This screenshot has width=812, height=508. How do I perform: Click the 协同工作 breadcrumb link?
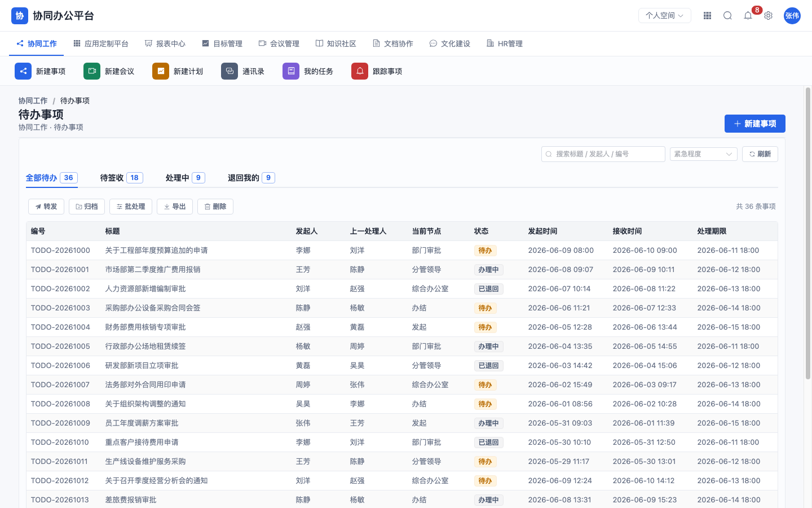(x=33, y=100)
